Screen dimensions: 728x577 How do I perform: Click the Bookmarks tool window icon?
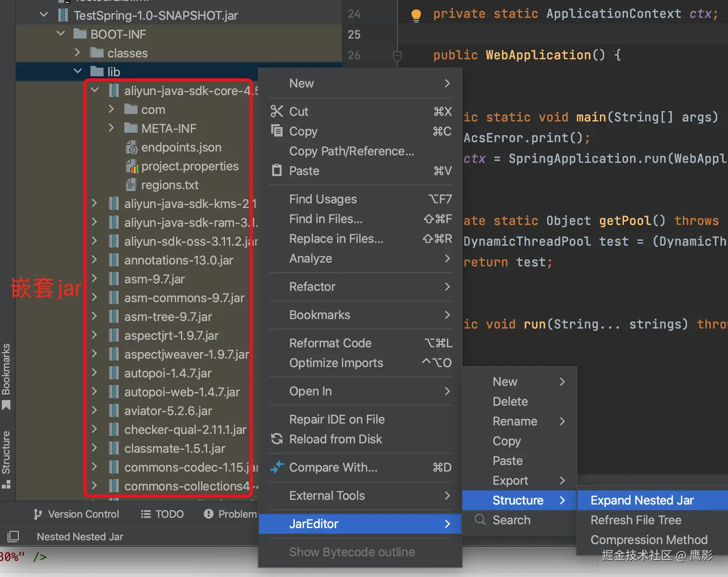click(x=6, y=405)
